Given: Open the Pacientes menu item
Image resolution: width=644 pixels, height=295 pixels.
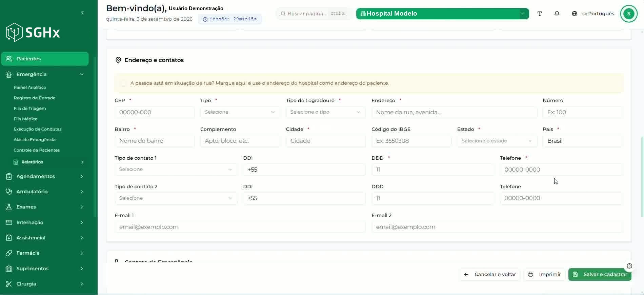Looking at the screenshot, I should 45,59.
